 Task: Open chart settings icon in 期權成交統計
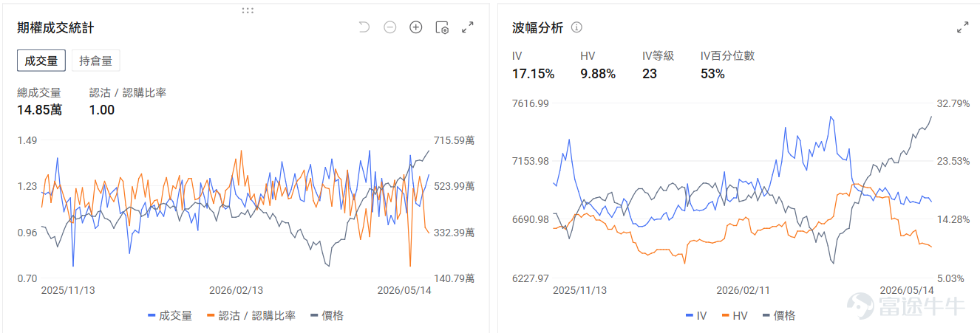tap(442, 27)
